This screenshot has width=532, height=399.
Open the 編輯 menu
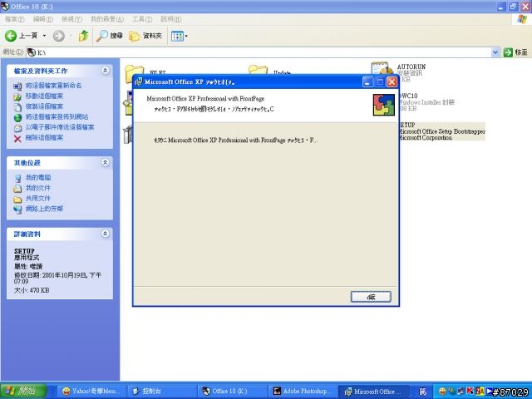pyautogui.click(x=43, y=19)
